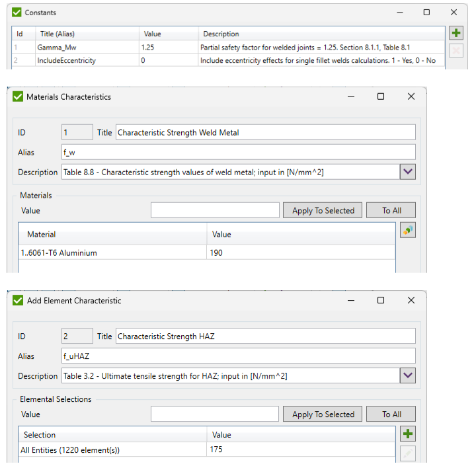
Task: Click the Alias field containing f_w
Action: pos(238,152)
